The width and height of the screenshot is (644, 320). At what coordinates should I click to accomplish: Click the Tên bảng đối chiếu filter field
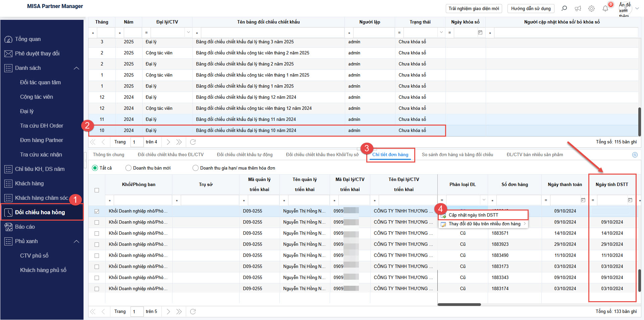(272, 33)
